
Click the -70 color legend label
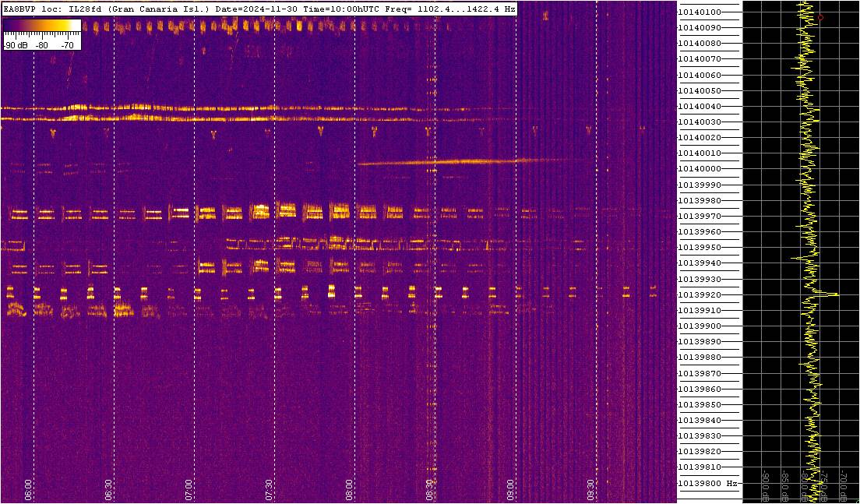[67, 46]
